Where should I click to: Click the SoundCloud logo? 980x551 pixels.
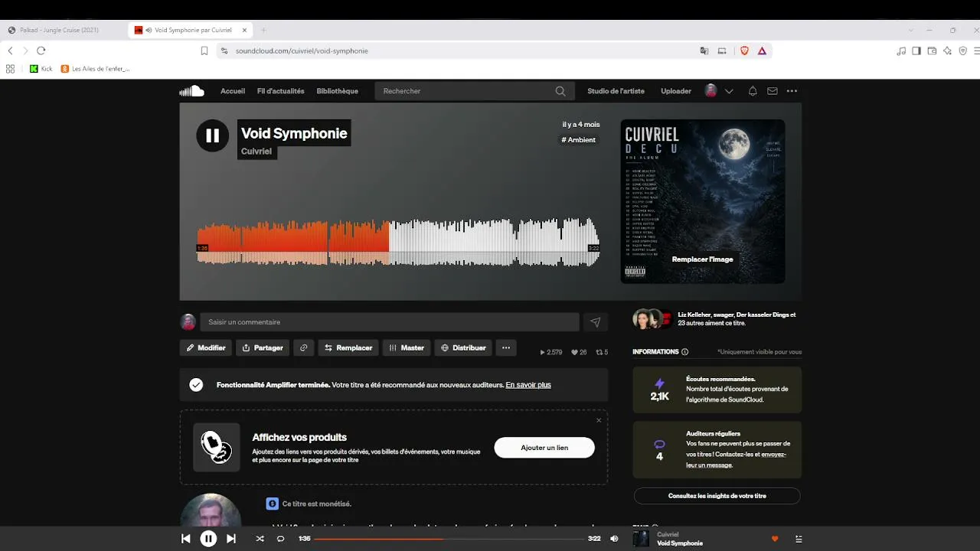pyautogui.click(x=191, y=91)
